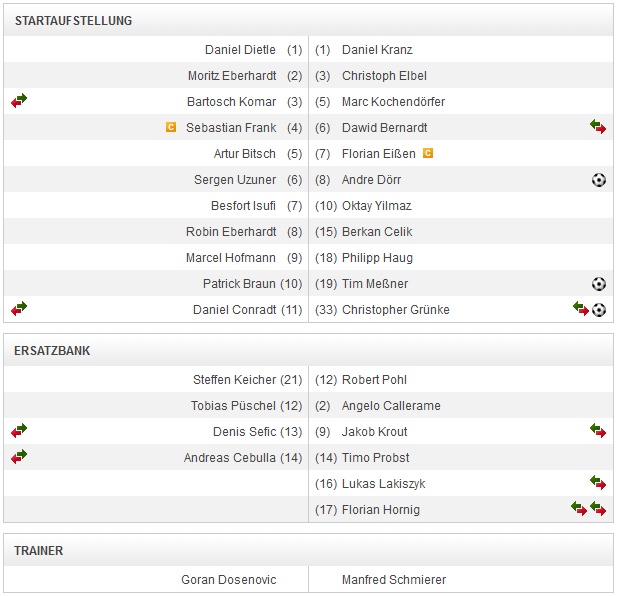This screenshot has width=617, height=596.
Task: Open trainer Goran Dosenovic
Action: pyautogui.click(x=229, y=580)
